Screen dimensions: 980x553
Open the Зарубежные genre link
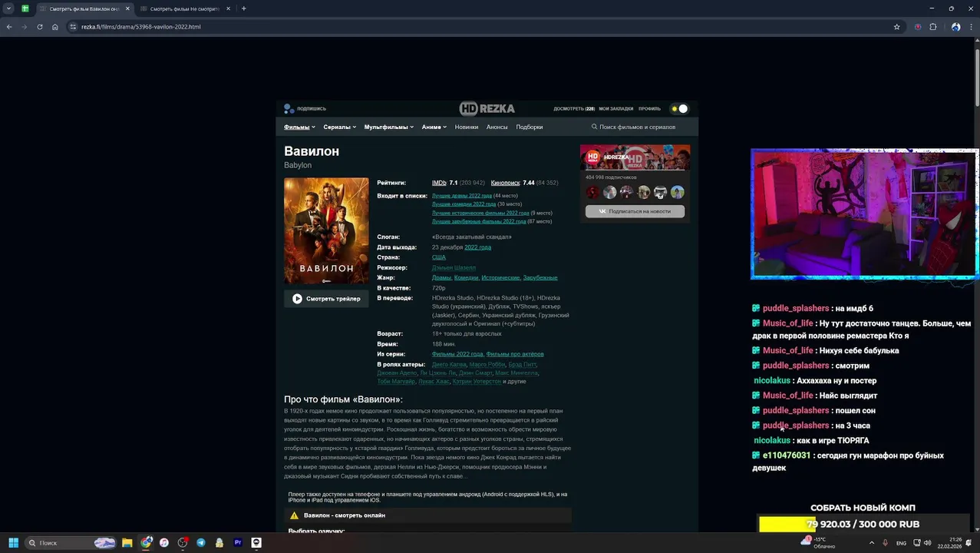coord(540,277)
